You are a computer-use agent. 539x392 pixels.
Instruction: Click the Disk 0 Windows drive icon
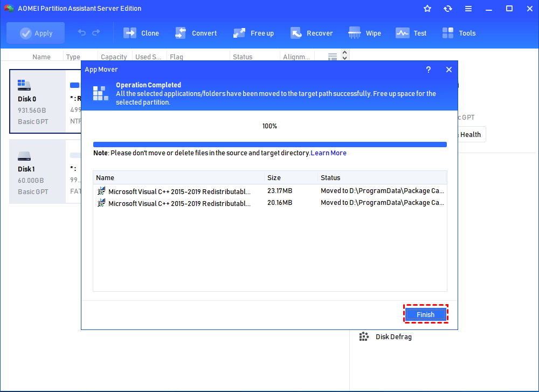pyautogui.click(x=24, y=85)
